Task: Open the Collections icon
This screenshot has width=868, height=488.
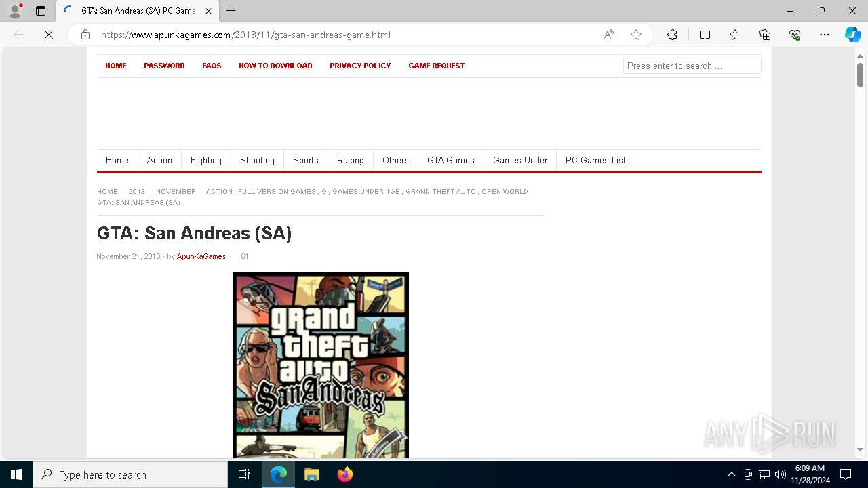Action: tap(765, 35)
